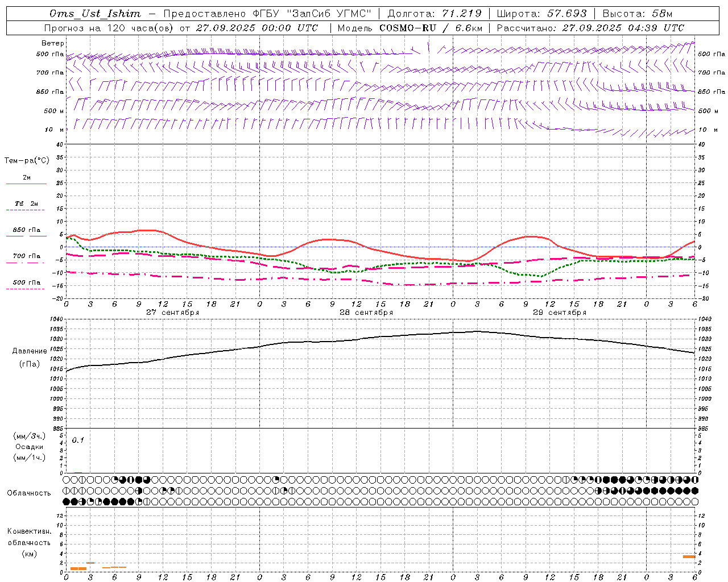Viewport: 728px width, 582px height.
Task: Click the pink dashed 500 гПа temperature legend line
Action: (x=25, y=289)
